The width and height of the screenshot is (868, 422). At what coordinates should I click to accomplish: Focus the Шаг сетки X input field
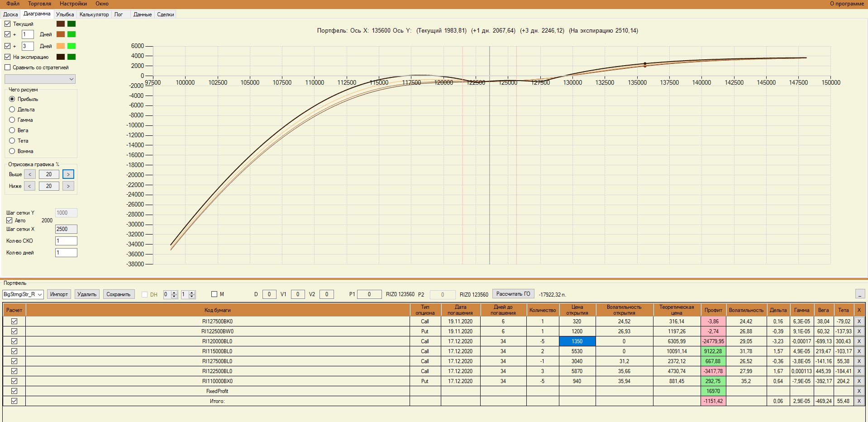click(66, 229)
